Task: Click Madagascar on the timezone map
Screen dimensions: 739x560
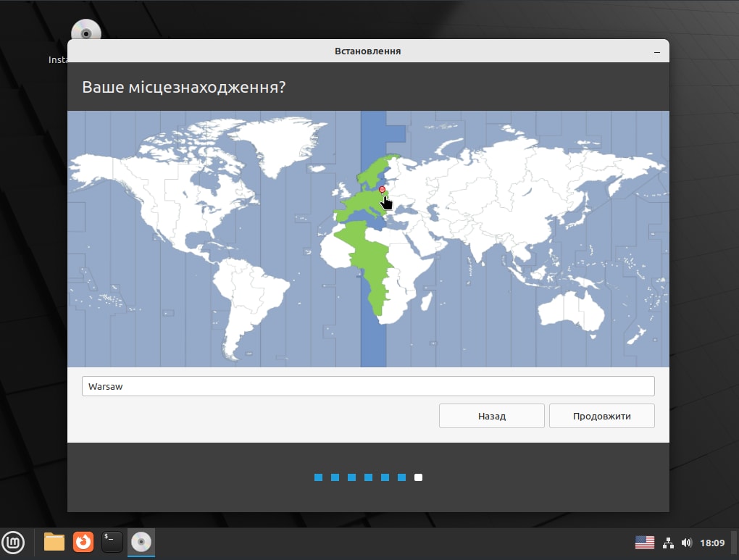Action: 426,301
